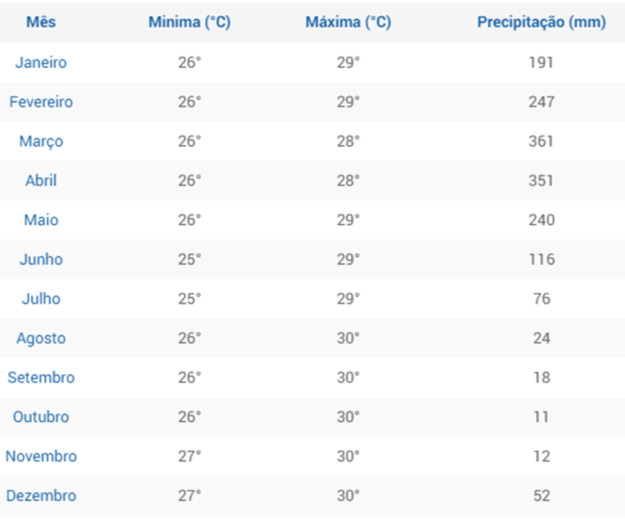The image size is (625, 519).
Task: Click Novembro's minimum temperature 27°
Action: pyautogui.click(x=189, y=457)
